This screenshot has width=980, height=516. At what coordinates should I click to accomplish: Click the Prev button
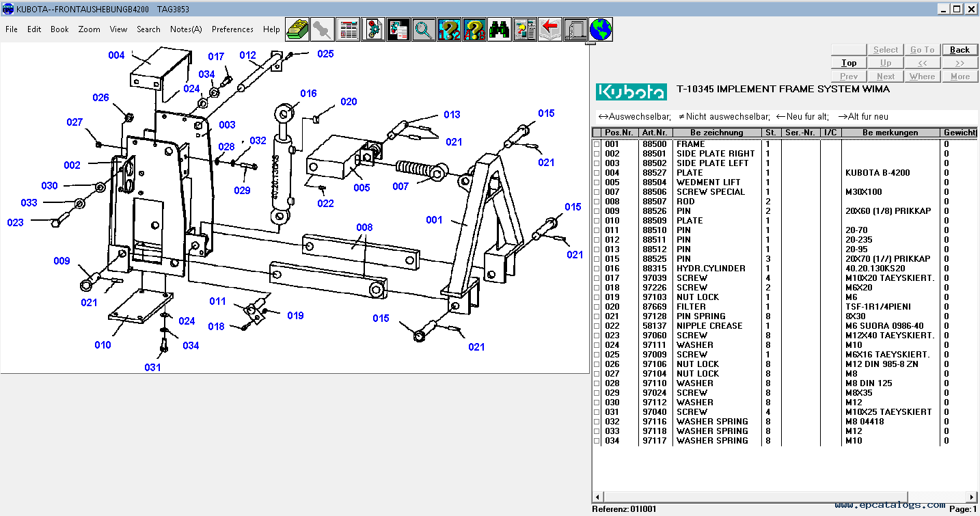point(849,77)
